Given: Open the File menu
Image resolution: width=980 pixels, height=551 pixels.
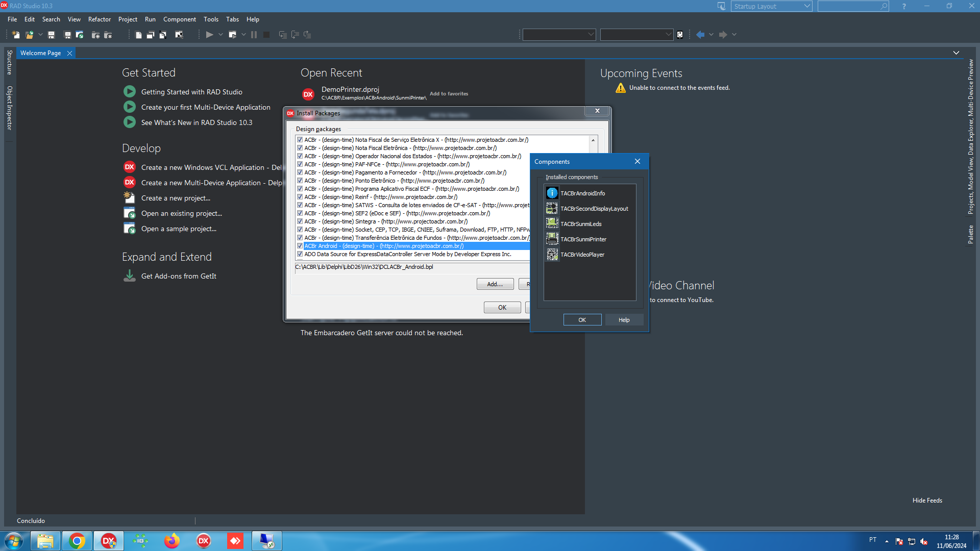Looking at the screenshot, I should click(x=12, y=19).
